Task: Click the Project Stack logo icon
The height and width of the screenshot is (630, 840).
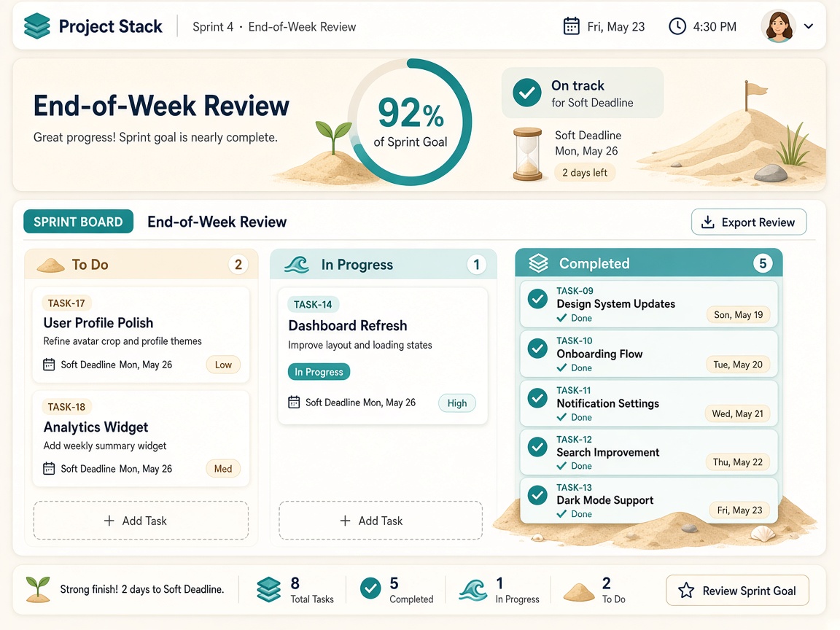Action: (37, 26)
